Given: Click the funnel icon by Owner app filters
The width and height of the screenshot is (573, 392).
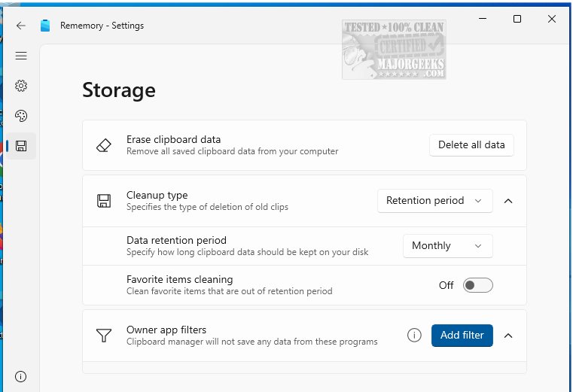Looking at the screenshot, I should pyautogui.click(x=104, y=336).
